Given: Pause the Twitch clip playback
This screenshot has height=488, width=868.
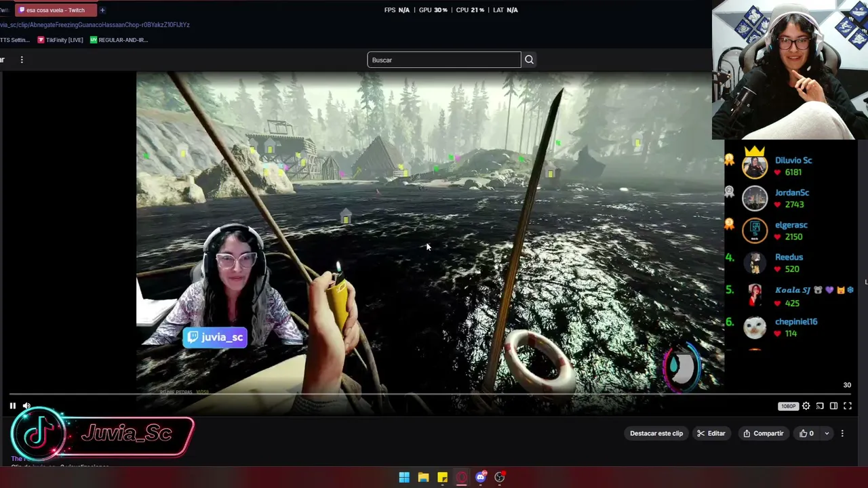Looking at the screenshot, I should tap(12, 406).
